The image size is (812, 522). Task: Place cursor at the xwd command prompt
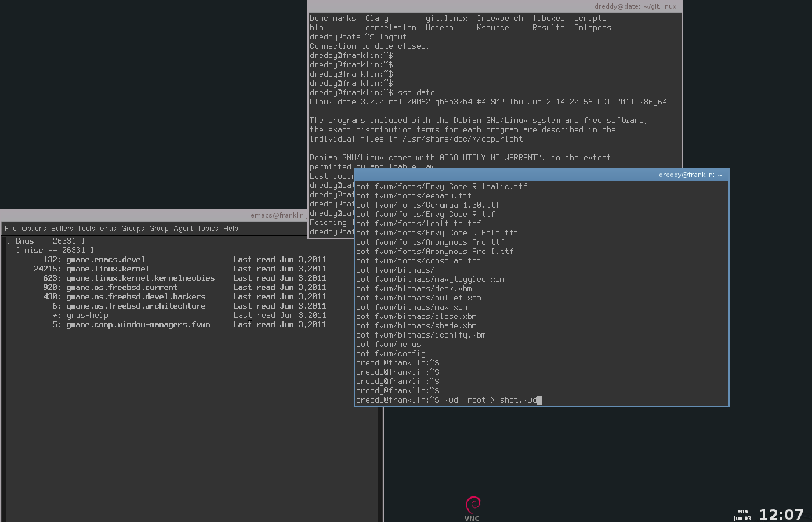click(x=538, y=400)
